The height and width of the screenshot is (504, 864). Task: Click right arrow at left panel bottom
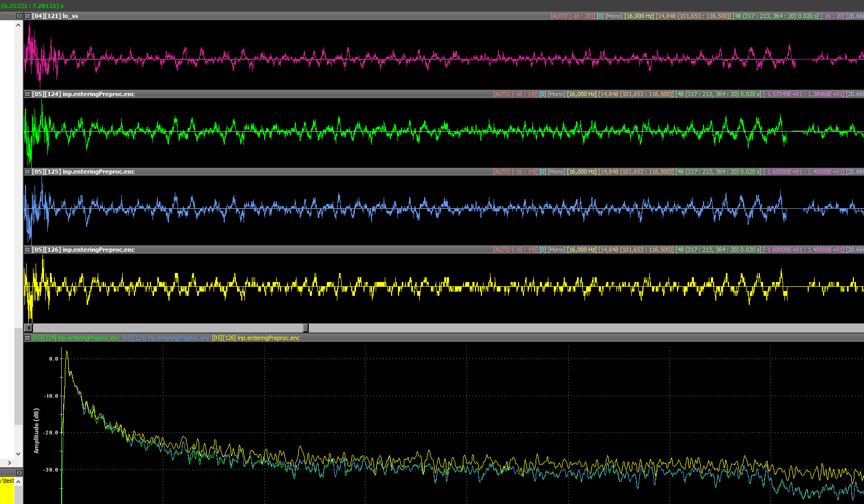tap(9, 463)
